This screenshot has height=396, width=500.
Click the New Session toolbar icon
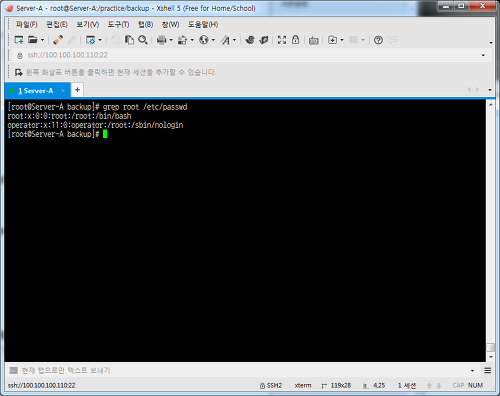click(x=19, y=40)
